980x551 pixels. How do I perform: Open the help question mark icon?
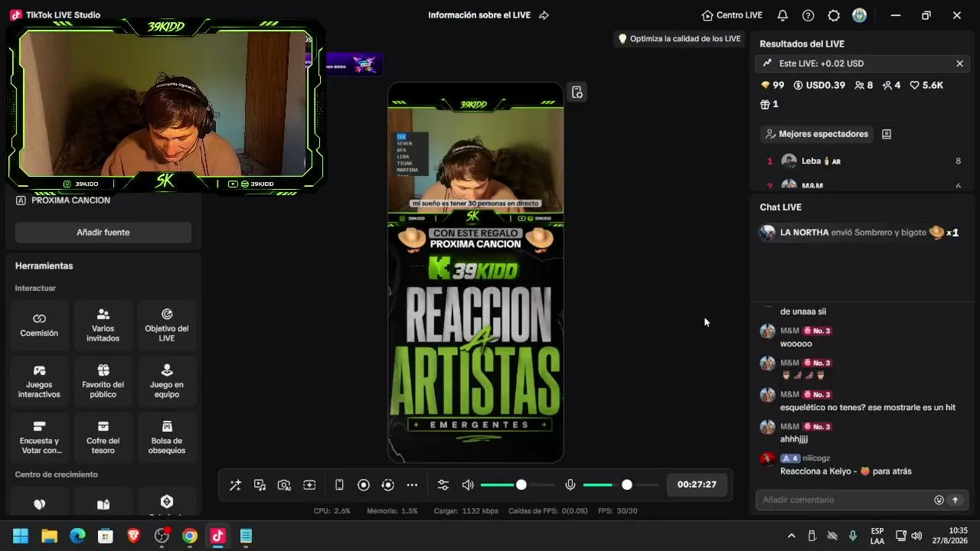pyautogui.click(x=808, y=15)
